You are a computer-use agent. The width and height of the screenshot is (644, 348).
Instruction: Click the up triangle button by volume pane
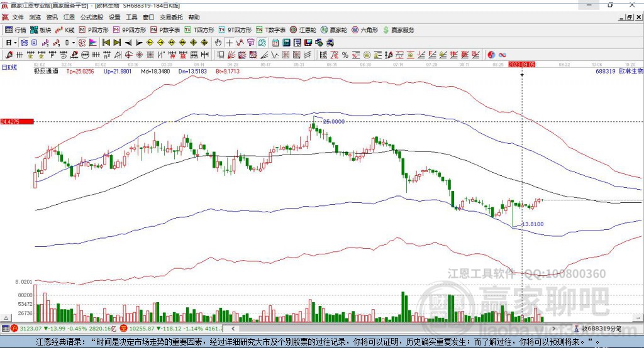pos(6,318)
